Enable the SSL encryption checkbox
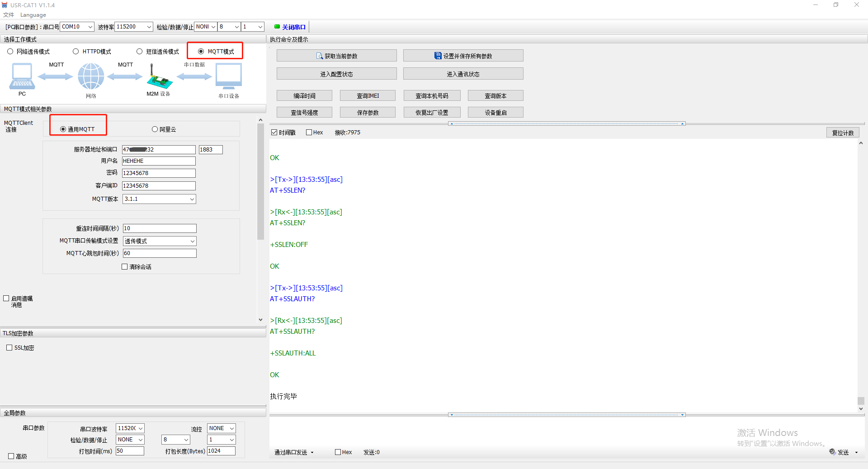This screenshot has width=868, height=469. click(x=9, y=348)
